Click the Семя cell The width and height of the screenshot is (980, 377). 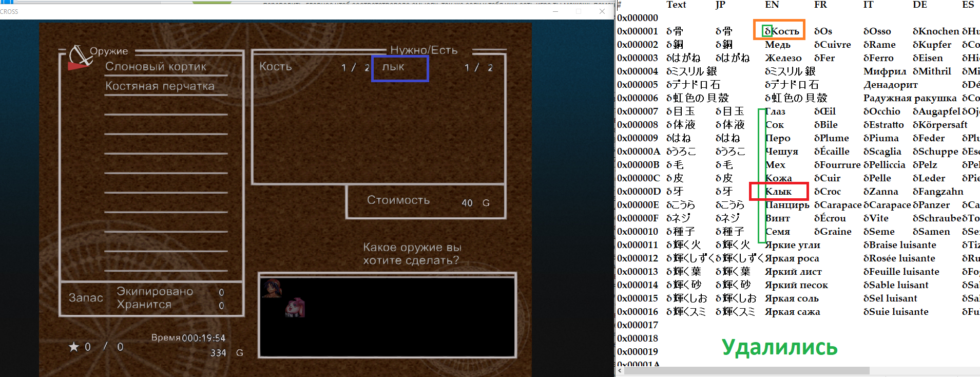[778, 232]
